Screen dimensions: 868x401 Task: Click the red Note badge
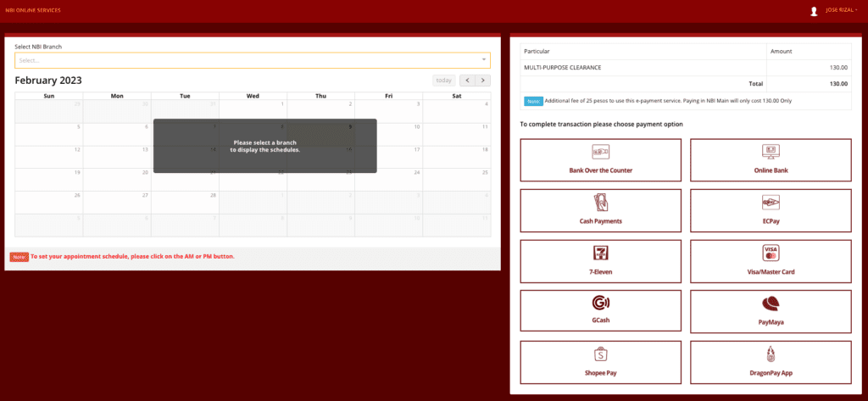click(19, 257)
